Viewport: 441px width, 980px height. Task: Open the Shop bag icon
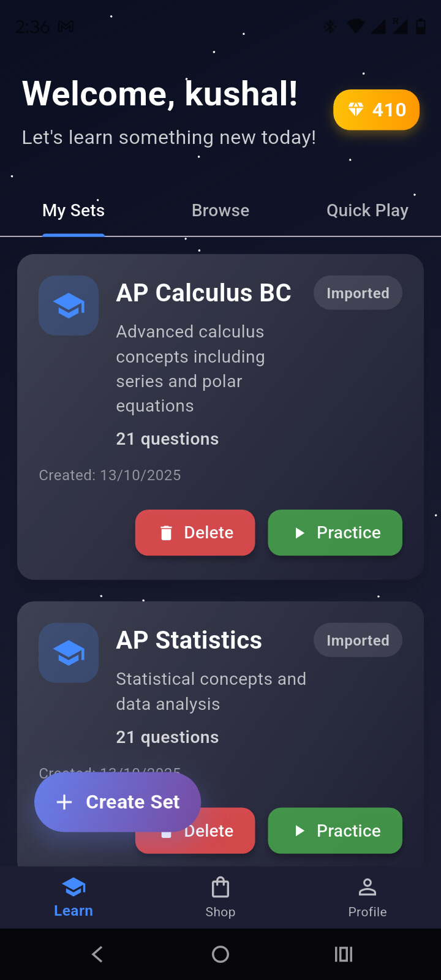tap(221, 888)
